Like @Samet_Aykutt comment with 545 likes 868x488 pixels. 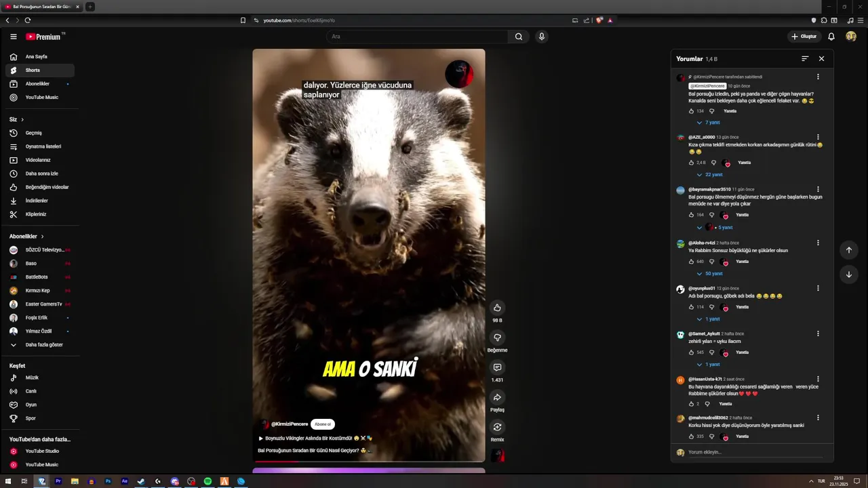[692, 352]
